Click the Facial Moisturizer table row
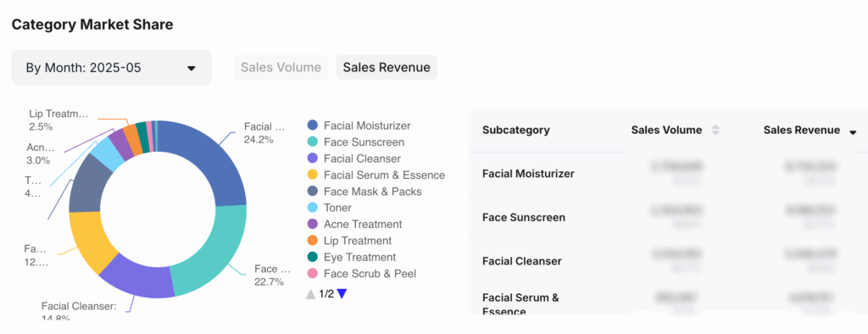 [x=668, y=174]
